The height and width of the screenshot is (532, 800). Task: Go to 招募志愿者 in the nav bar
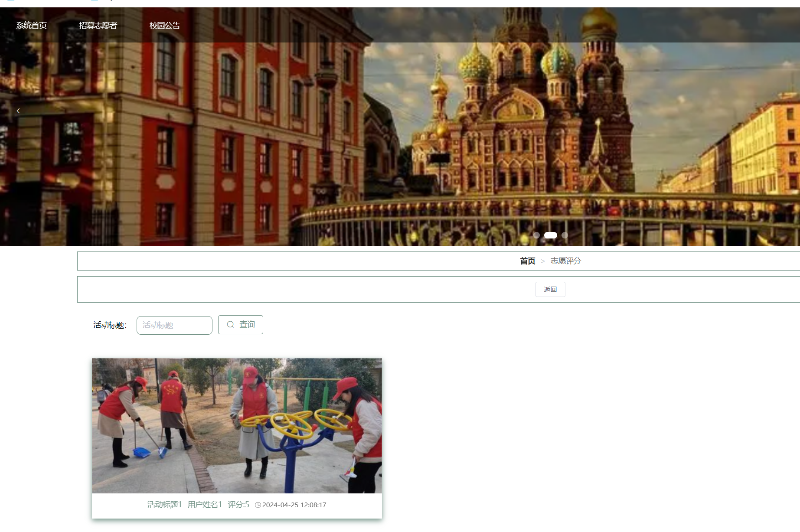tap(98, 26)
